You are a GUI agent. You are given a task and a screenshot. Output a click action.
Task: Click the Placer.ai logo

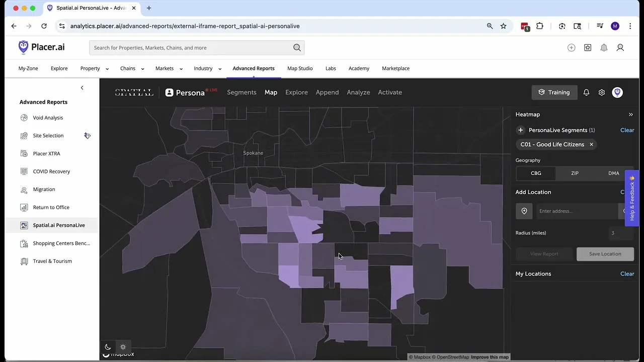(41, 47)
